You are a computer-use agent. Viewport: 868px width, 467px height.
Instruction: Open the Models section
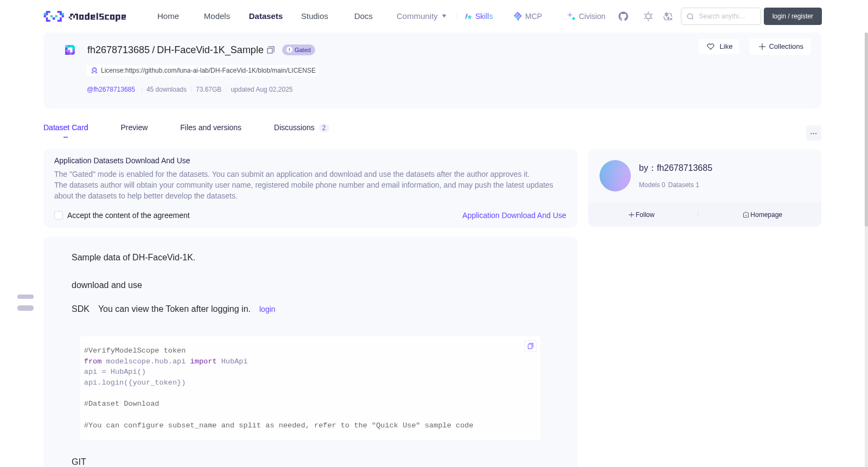point(217,16)
